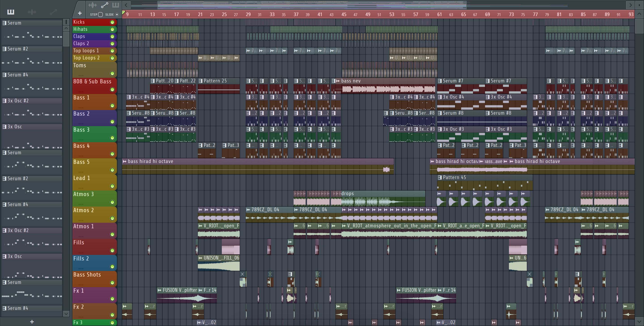Mute the Hihats track
This screenshot has width=644, height=326.
[x=112, y=30]
